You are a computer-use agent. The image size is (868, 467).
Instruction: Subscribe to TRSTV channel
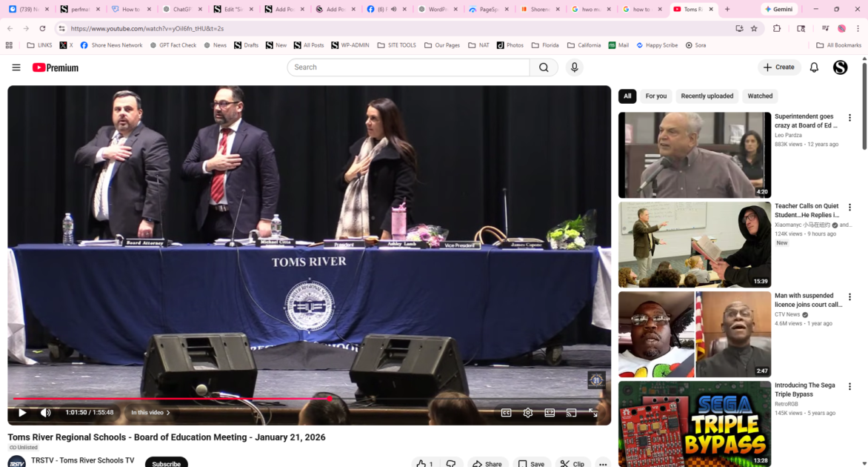166,463
